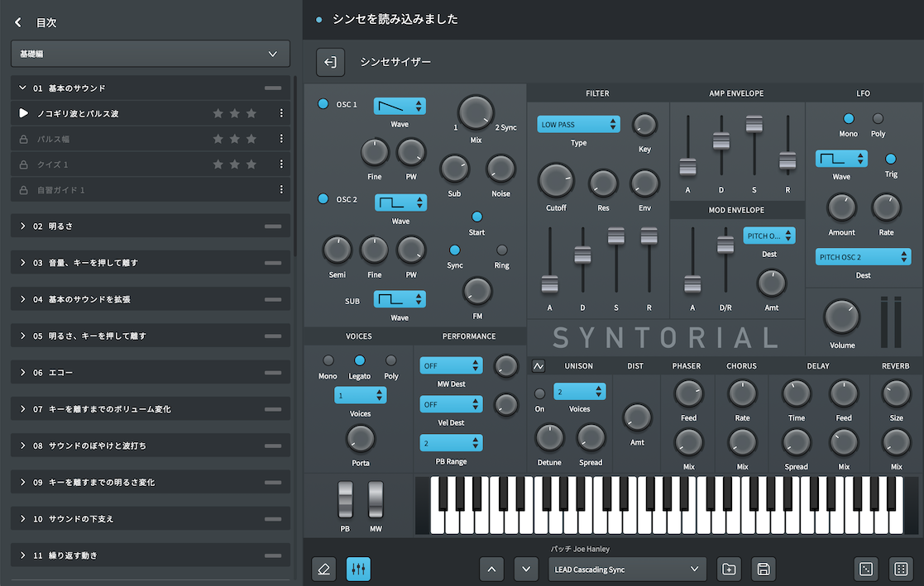This screenshot has width=924, height=586.
Task: Click the Volume knob
Action: tap(842, 317)
